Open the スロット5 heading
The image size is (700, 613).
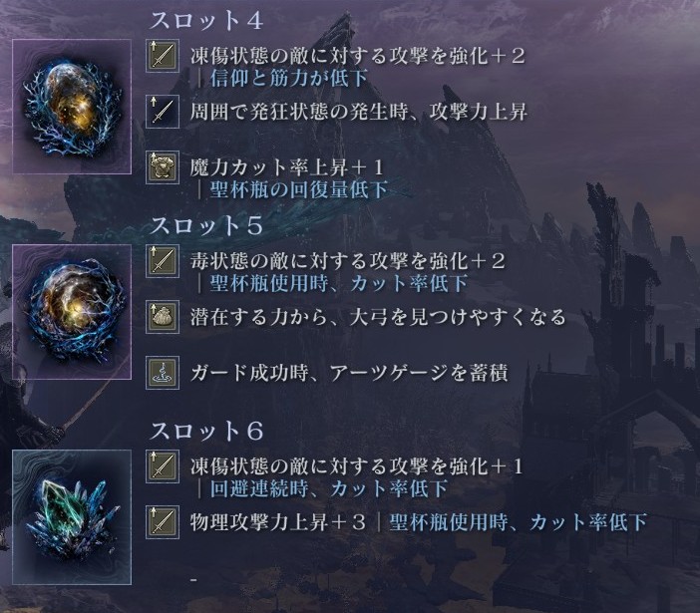point(206,225)
